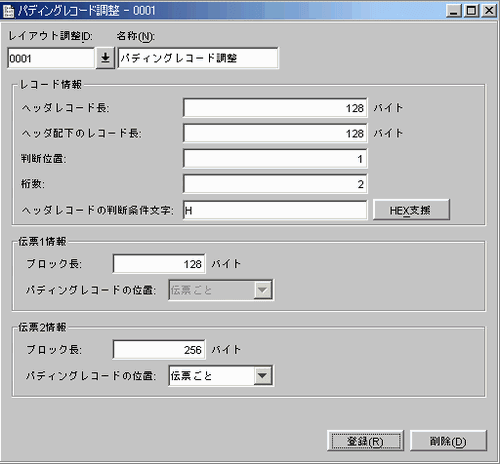Click the download arrow button beside layout ID

tap(105, 58)
